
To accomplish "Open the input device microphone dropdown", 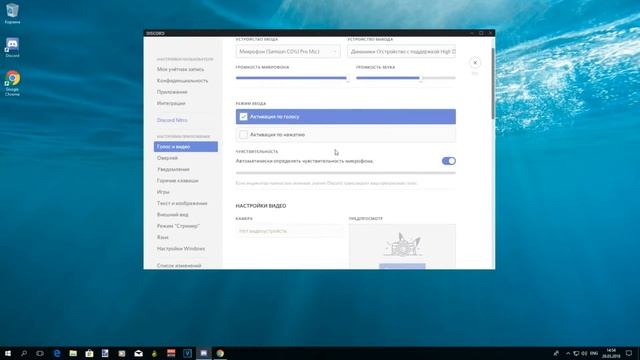I will 288,51.
